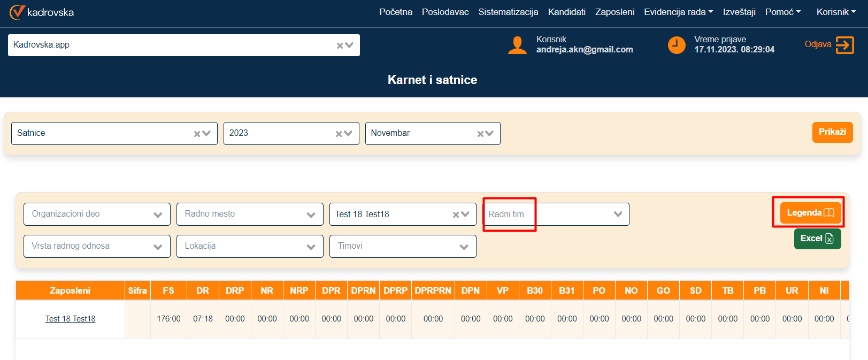Open the Legenda button
The image size is (868, 360).
[810, 213]
